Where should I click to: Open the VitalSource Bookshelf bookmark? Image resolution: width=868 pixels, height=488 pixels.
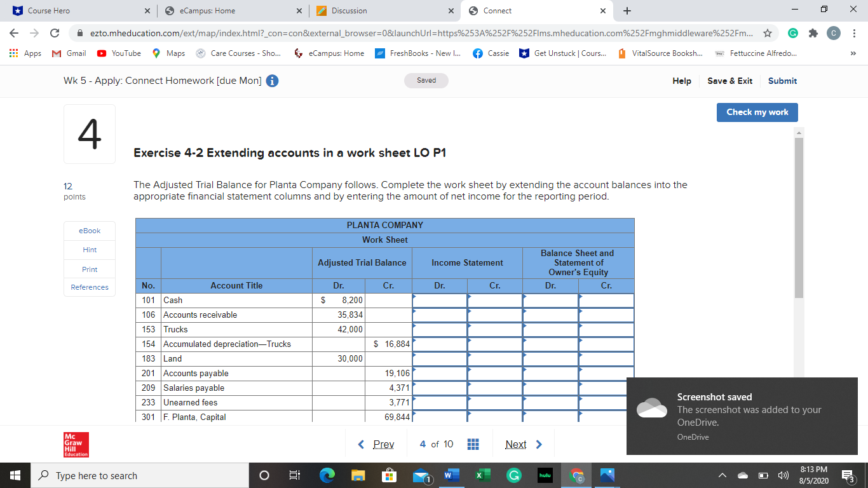(x=660, y=53)
